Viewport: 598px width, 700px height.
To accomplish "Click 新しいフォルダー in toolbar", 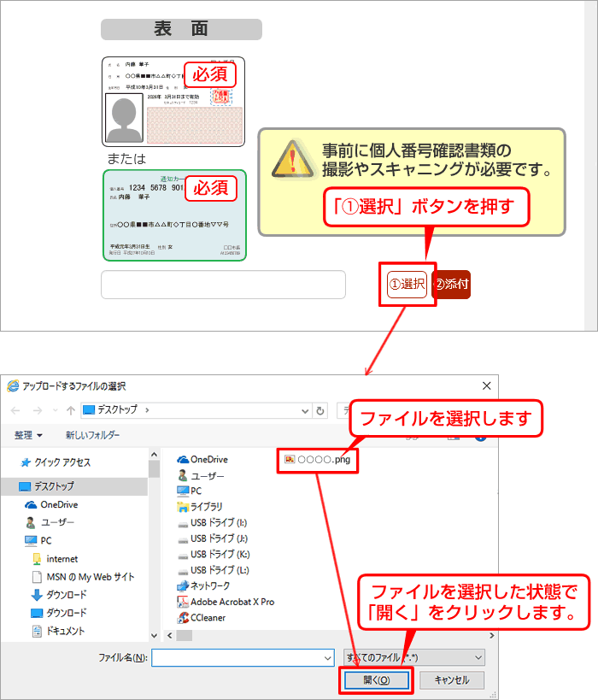I will click(92, 435).
